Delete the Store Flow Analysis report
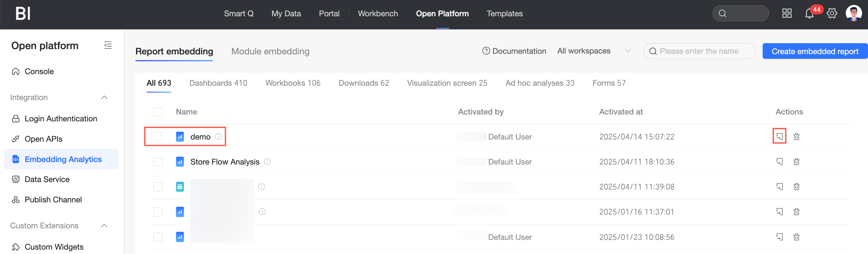This screenshot has width=868, height=254. 796,162
